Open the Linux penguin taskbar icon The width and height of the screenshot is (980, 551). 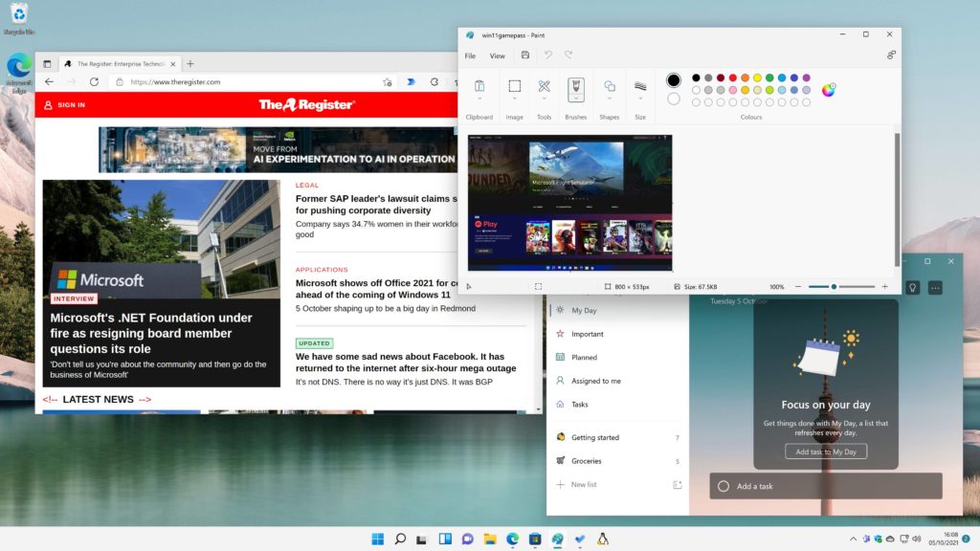[x=603, y=540]
